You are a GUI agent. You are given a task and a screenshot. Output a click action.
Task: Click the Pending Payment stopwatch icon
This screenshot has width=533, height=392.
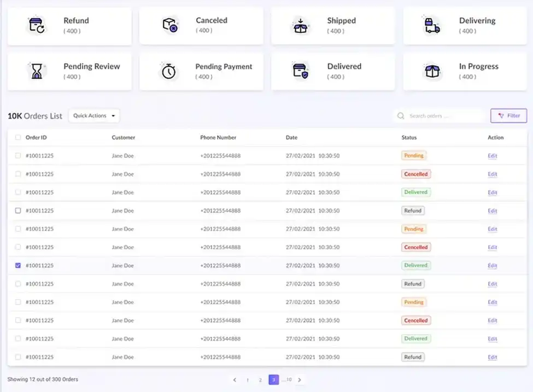click(x=169, y=71)
